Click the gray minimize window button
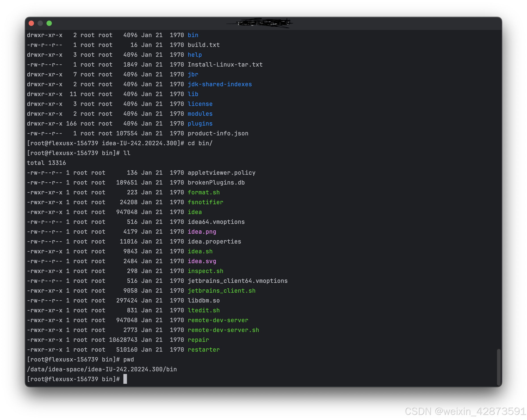The height and width of the screenshot is (420, 527). coord(40,23)
